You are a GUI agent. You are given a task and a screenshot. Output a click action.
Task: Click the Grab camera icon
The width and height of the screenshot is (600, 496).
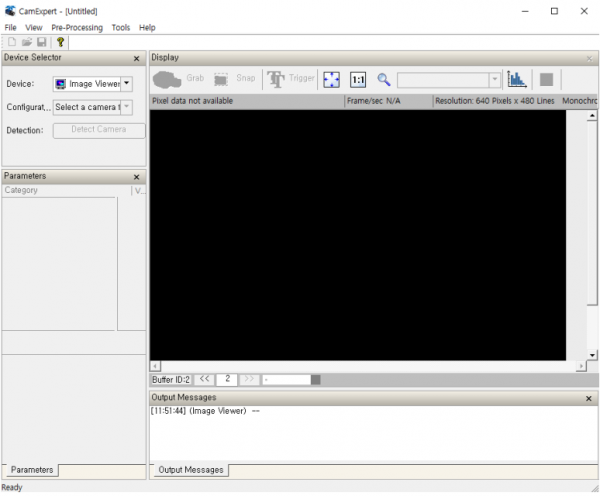click(167, 80)
